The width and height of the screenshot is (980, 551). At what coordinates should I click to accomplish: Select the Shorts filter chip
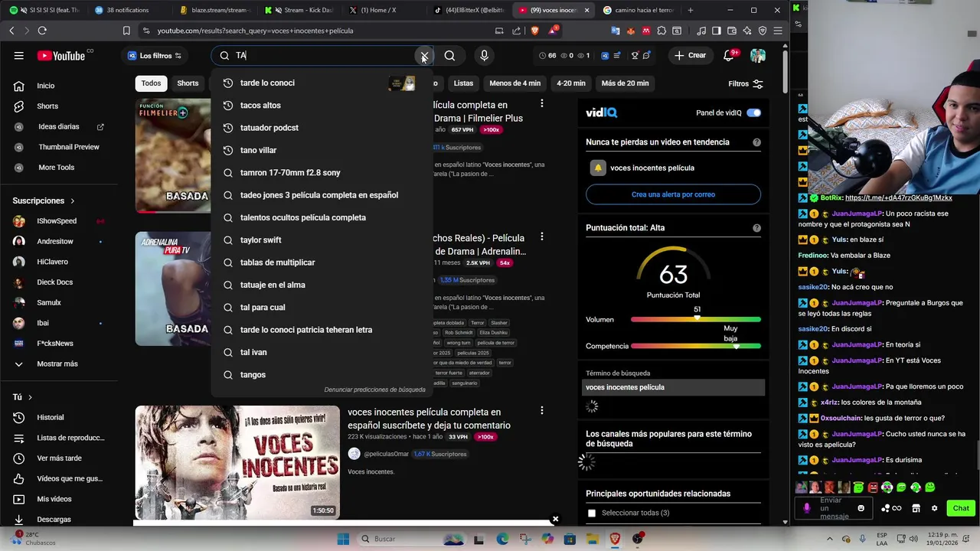pos(188,83)
